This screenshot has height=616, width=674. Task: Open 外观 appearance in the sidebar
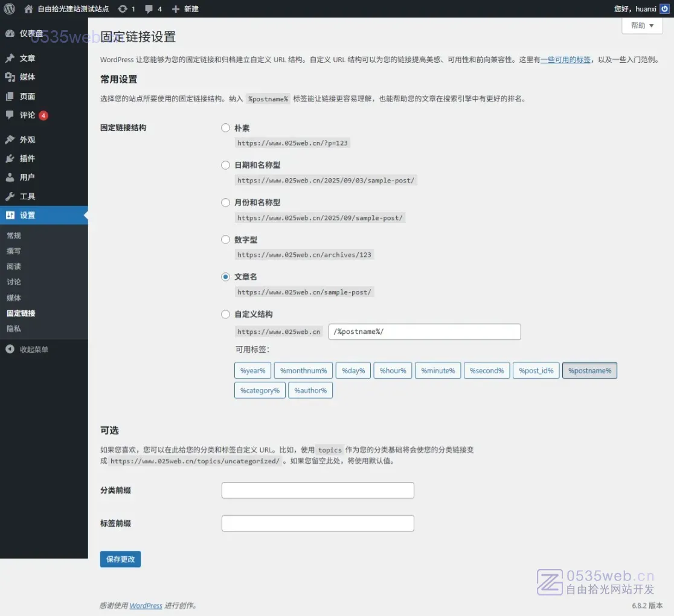tap(27, 140)
